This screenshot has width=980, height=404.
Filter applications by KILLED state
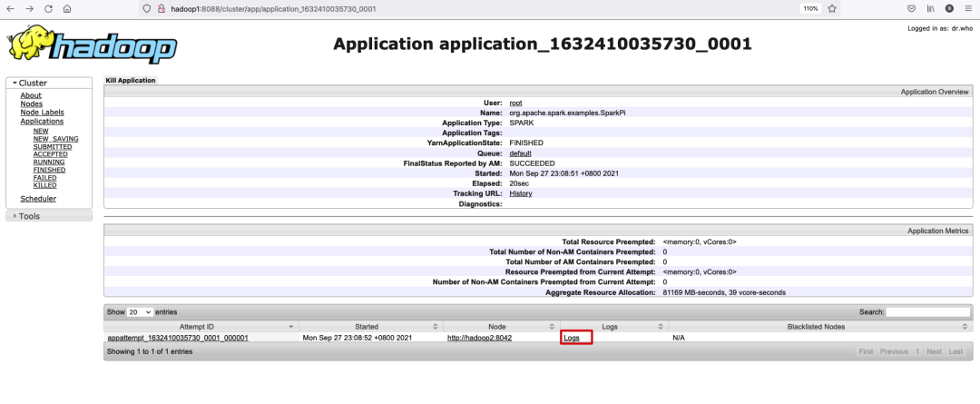45,185
